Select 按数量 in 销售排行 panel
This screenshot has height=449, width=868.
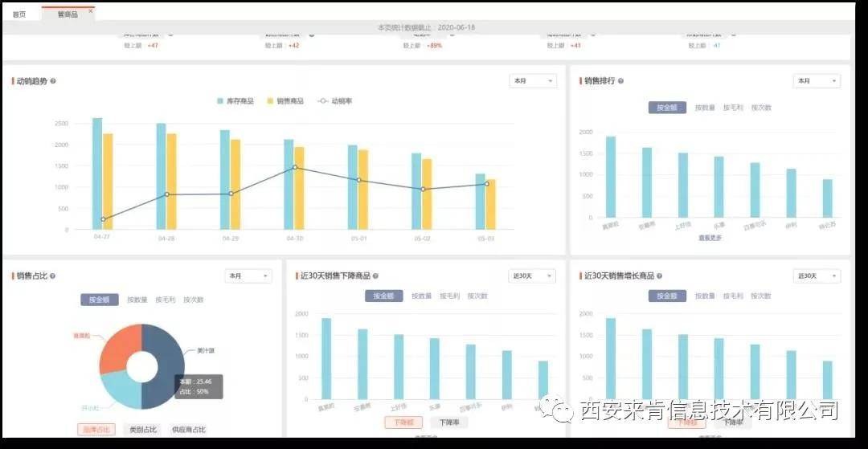click(x=705, y=108)
